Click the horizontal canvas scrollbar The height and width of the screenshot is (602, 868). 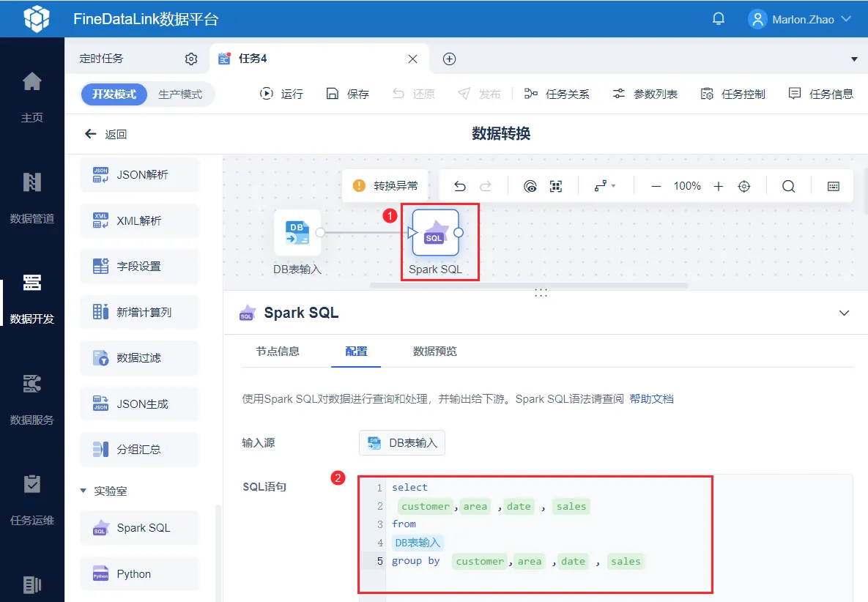click(529, 286)
